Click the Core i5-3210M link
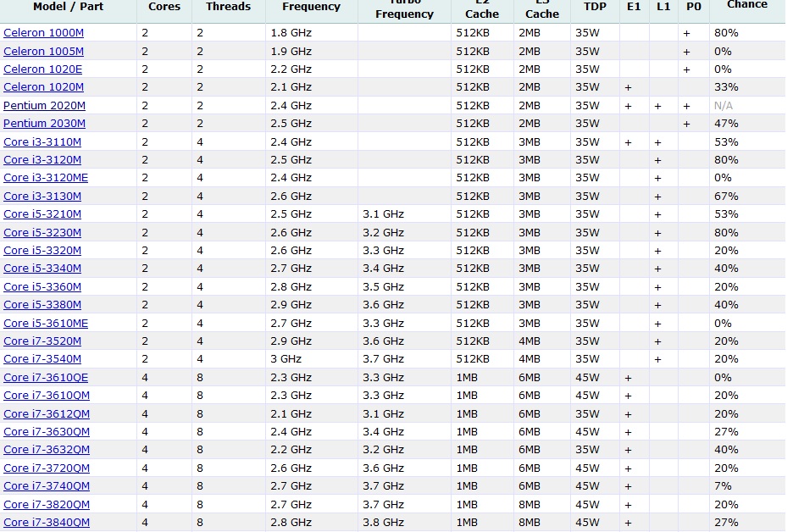 (42, 214)
